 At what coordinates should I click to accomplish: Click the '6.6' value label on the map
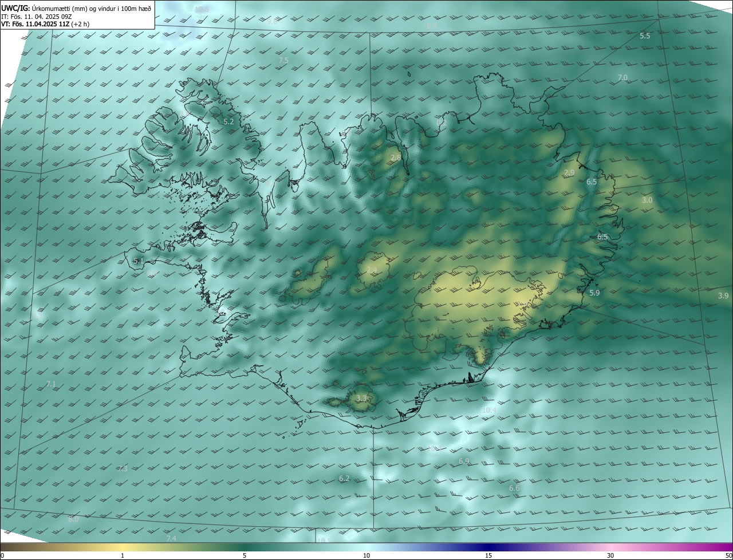tap(514, 488)
